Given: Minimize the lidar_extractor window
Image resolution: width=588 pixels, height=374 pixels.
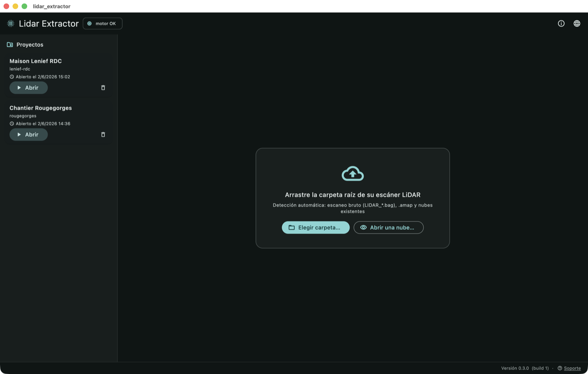Looking at the screenshot, I should click(x=15, y=6).
